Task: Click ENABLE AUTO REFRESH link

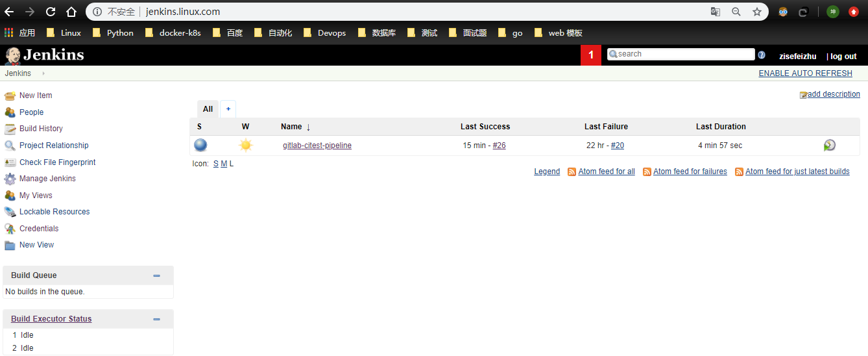Action: pyautogui.click(x=805, y=73)
